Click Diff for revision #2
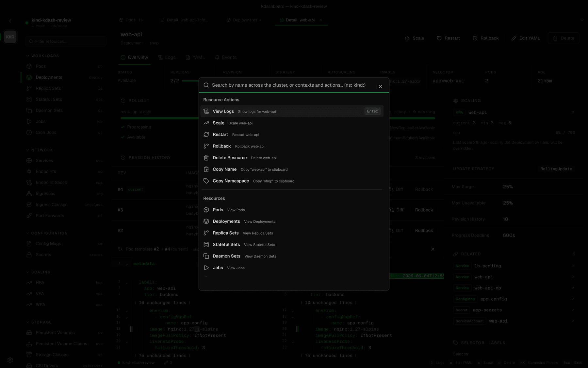The height and width of the screenshot is (368, 588). 396,230
